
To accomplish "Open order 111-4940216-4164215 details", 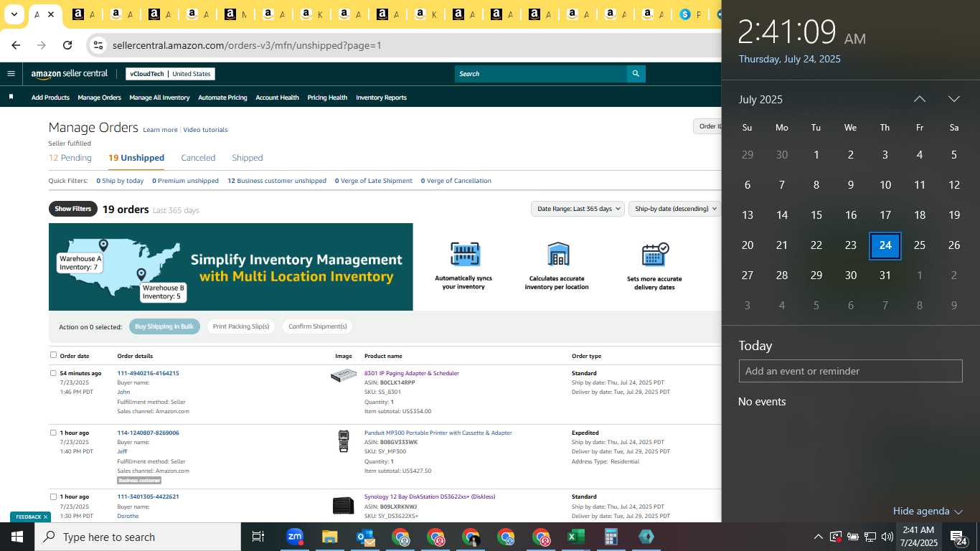I will (x=148, y=373).
